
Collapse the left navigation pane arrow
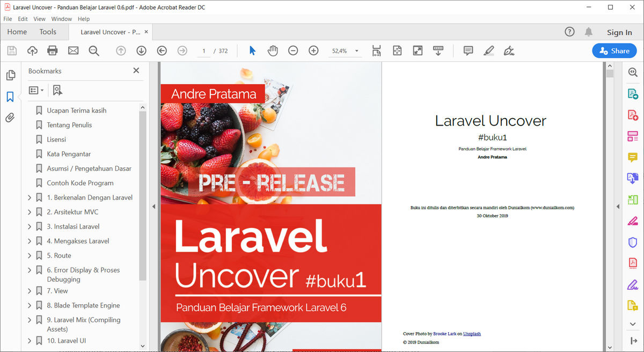153,207
